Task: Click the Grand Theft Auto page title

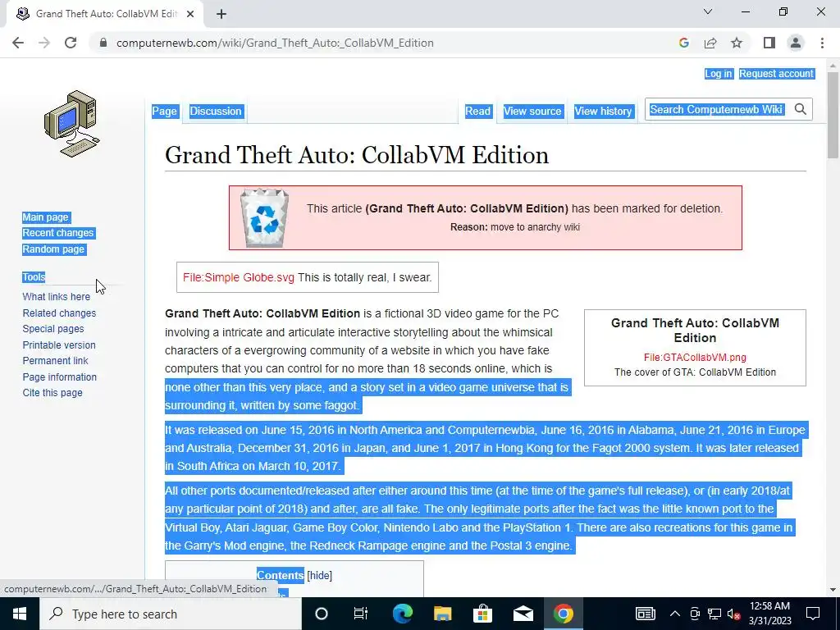Action: (x=357, y=155)
